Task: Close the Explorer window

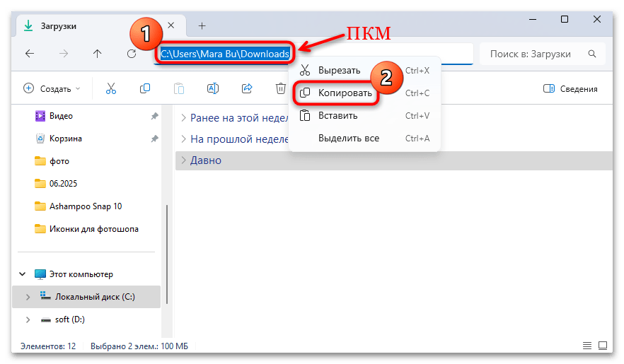Action: point(597,19)
